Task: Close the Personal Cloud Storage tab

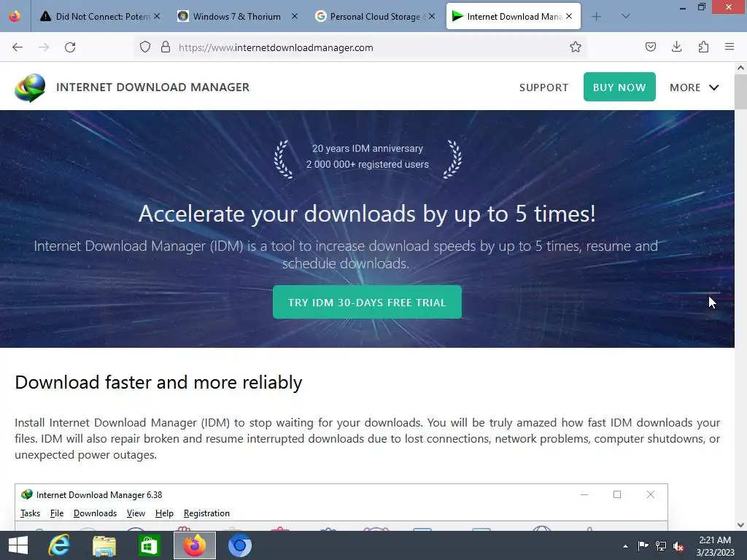Action: [x=432, y=17]
